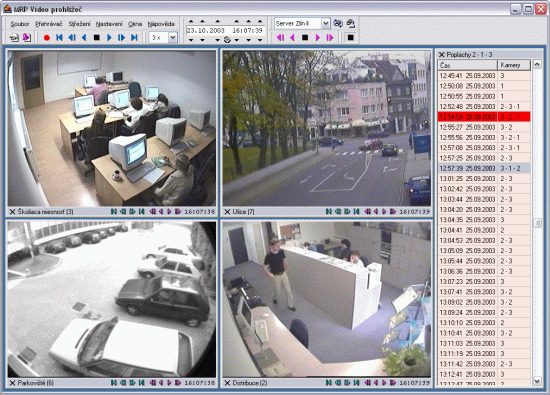Click the red record button
Screen dimensions: 550x395
47,38
